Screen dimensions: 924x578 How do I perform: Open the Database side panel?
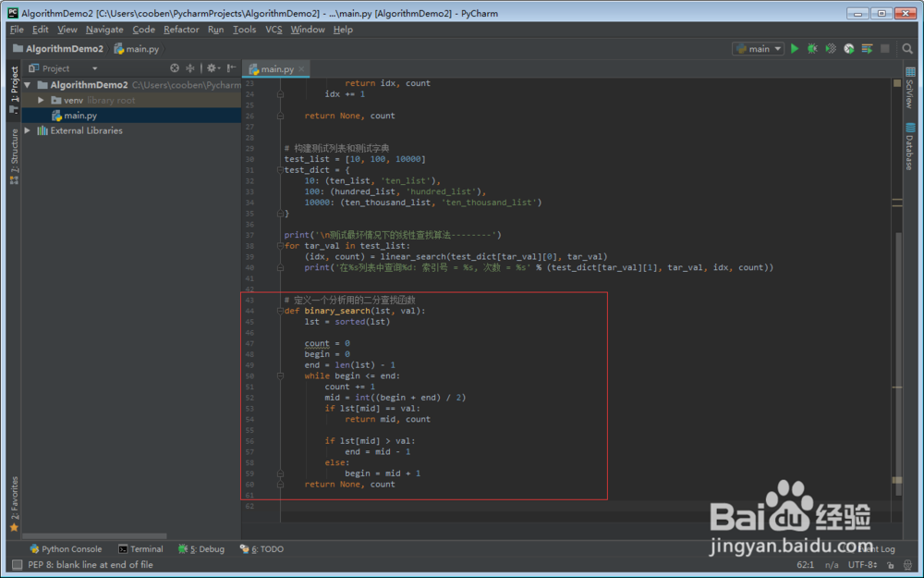tap(910, 146)
